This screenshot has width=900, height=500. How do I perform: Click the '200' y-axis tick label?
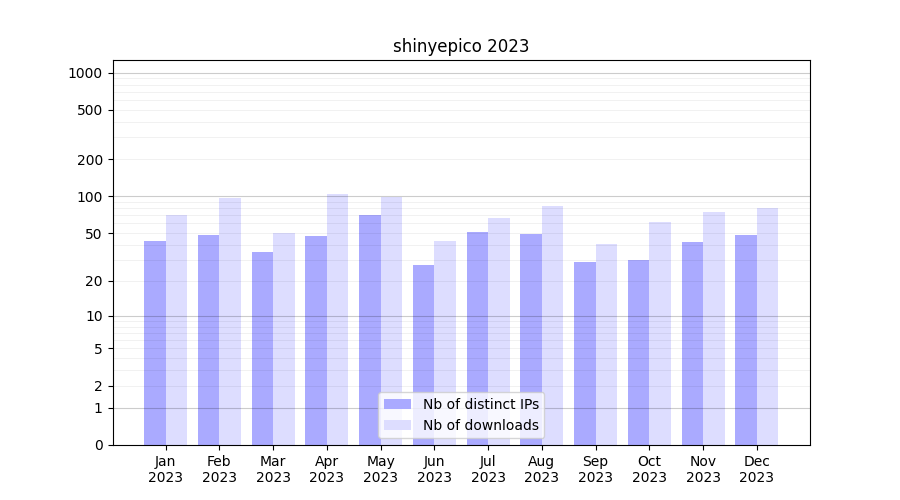pyautogui.click(x=90, y=160)
